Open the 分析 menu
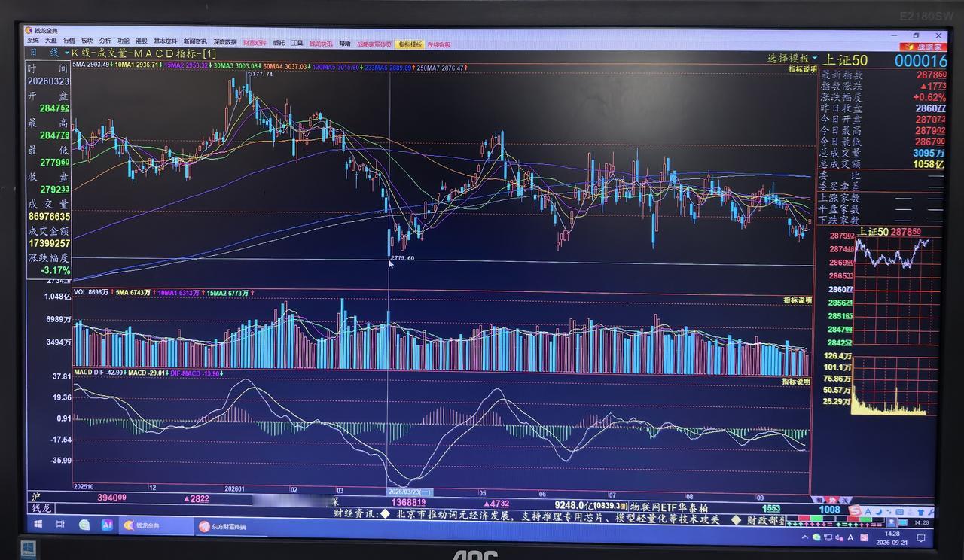The width and height of the screenshot is (964, 560). point(105,41)
